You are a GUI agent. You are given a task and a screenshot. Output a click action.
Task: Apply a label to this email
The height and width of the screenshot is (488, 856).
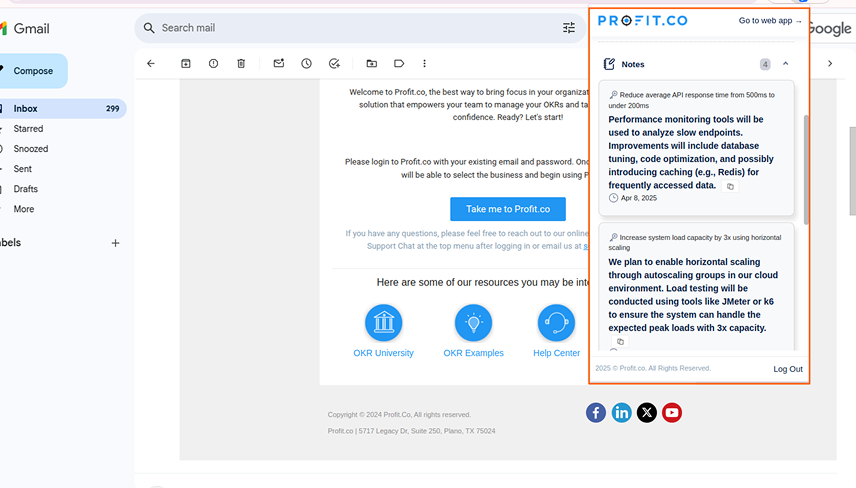pos(399,63)
